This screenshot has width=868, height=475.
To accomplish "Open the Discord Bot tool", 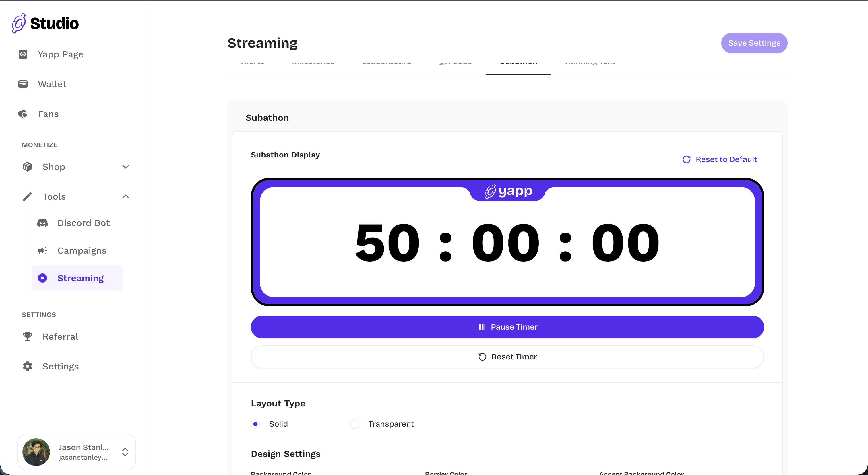I will pos(83,223).
